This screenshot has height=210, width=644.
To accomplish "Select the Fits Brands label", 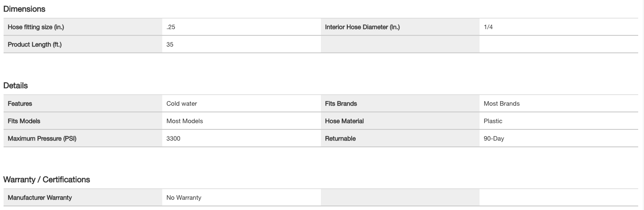I will 341,103.
